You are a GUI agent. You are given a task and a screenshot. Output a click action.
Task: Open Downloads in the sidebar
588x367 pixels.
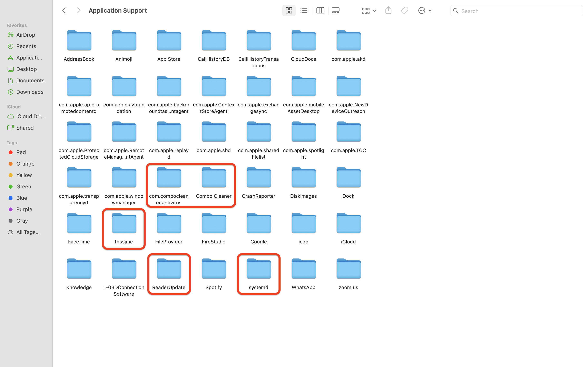[x=30, y=92]
